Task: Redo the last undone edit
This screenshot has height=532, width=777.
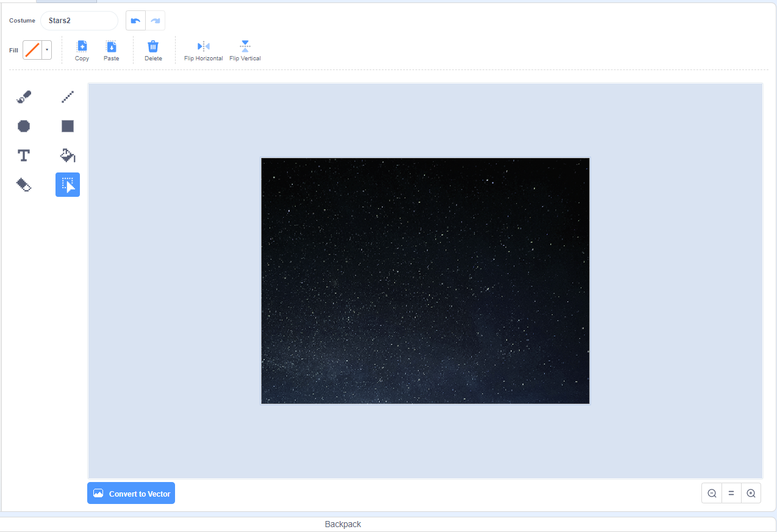Action: coord(155,20)
